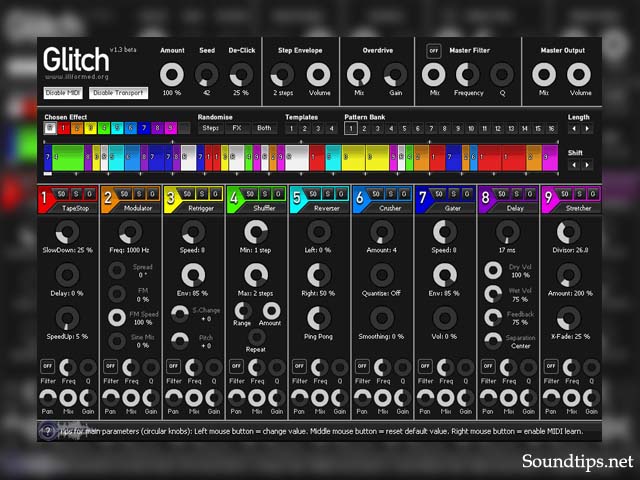Click the 0 button in Crusher header
Viewport: 640px width, 480px height.
point(404,194)
